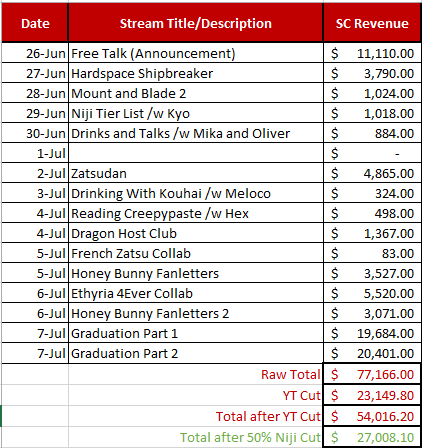Select the Hardspace Shipbreaker title cell
The width and height of the screenshot is (422, 448).
coord(196,73)
